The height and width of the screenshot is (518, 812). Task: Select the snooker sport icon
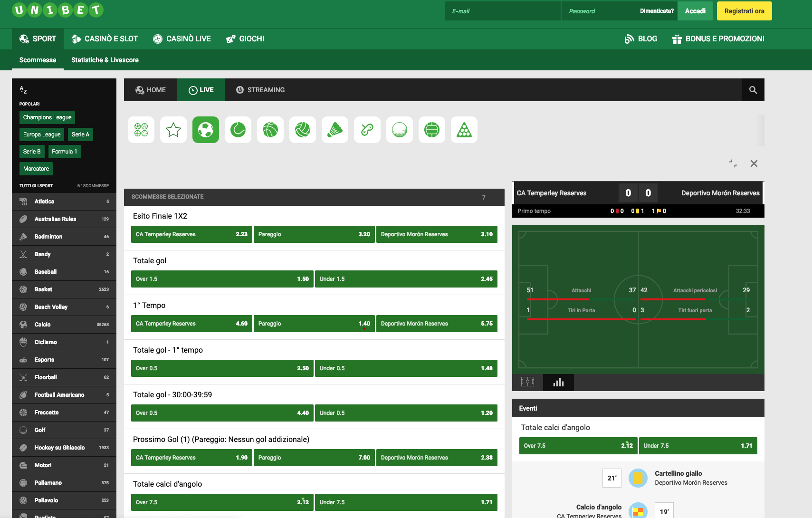(x=464, y=129)
